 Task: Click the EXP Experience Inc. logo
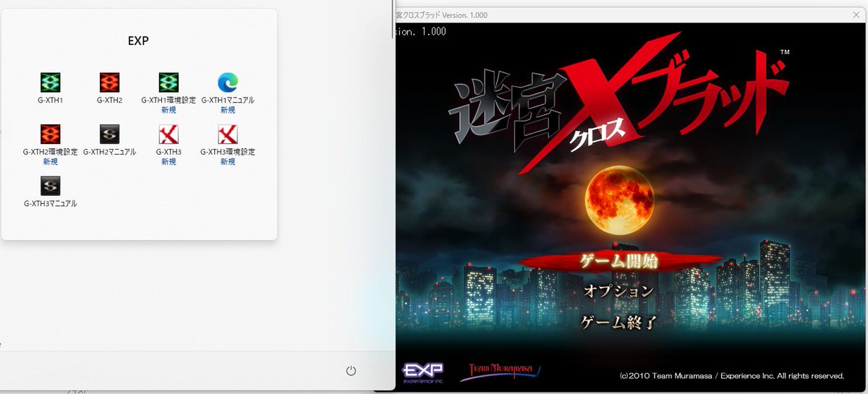tap(422, 372)
